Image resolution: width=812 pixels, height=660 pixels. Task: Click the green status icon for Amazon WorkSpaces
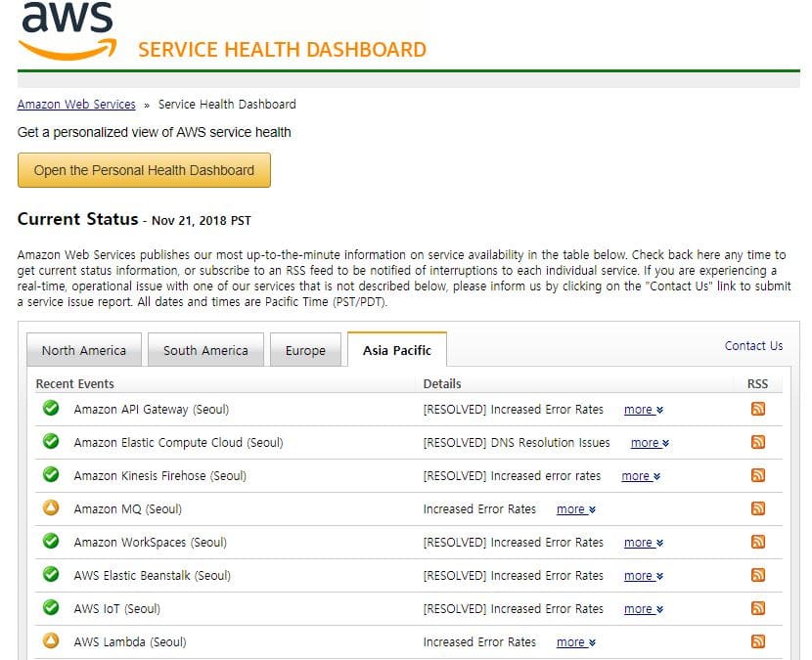(x=51, y=541)
